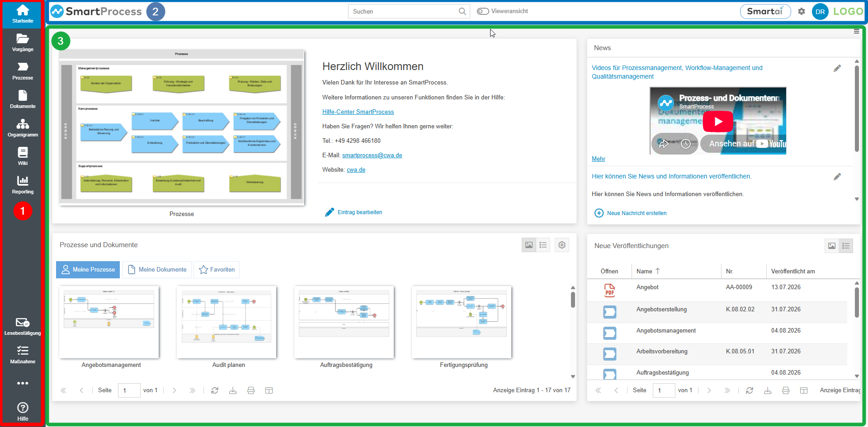Open the Angebotsmanagement row process icon

pos(609,333)
